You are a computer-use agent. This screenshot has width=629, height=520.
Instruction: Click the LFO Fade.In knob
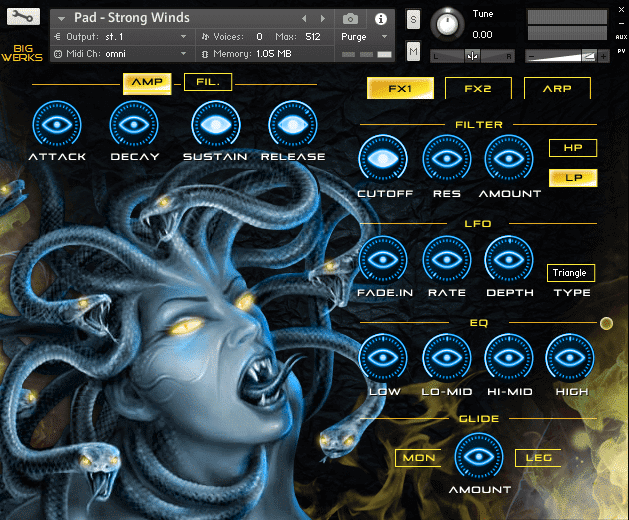pyautogui.click(x=383, y=259)
